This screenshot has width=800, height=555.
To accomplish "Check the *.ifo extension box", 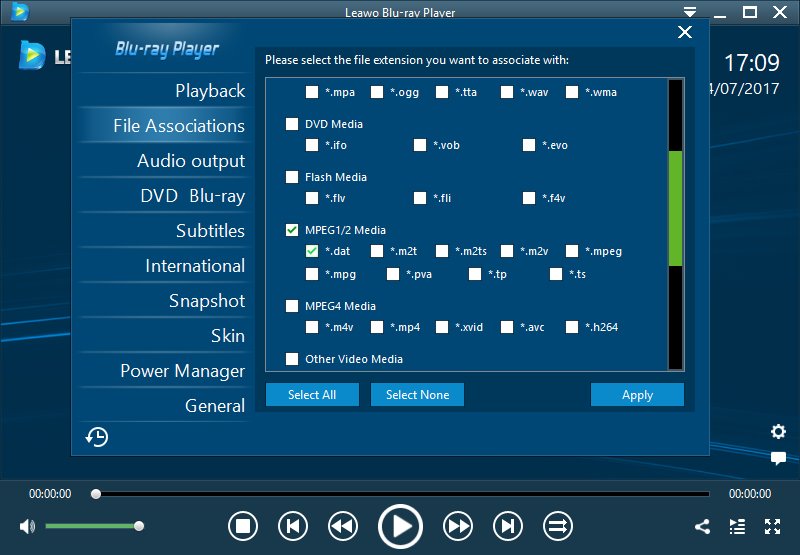I will (x=312, y=145).
